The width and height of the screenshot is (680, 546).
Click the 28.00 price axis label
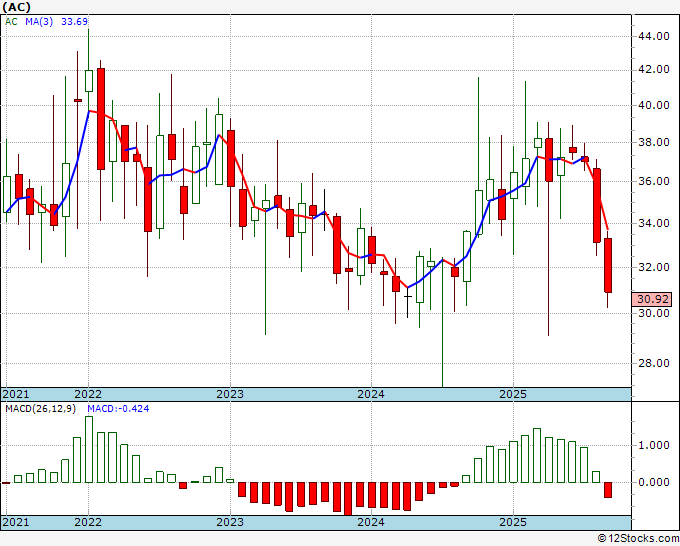(654, 363)
